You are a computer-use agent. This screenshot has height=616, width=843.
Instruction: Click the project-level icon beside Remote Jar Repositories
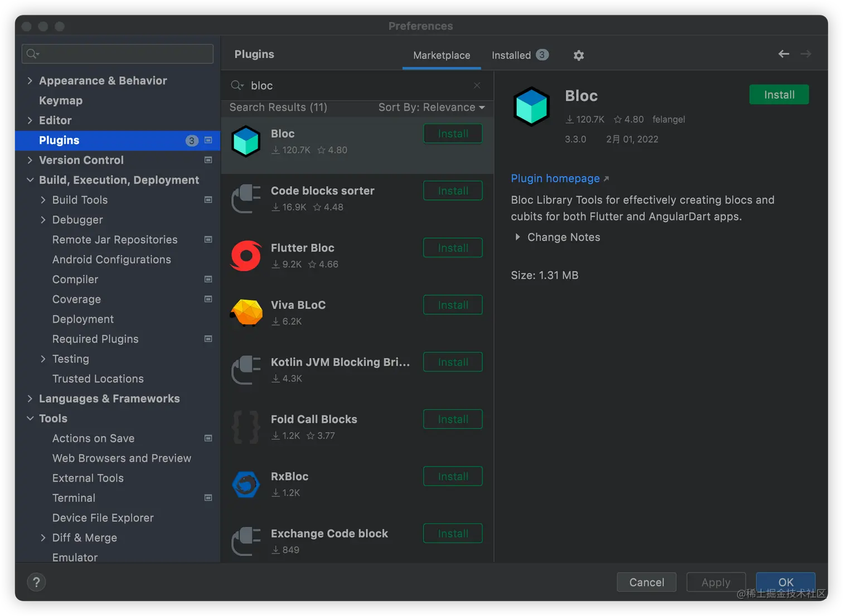click(208, 240)
